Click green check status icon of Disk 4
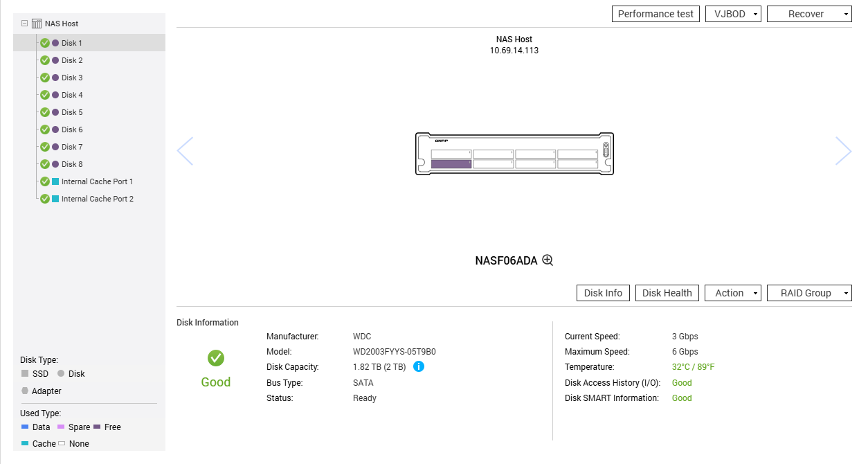 [45, 95]
